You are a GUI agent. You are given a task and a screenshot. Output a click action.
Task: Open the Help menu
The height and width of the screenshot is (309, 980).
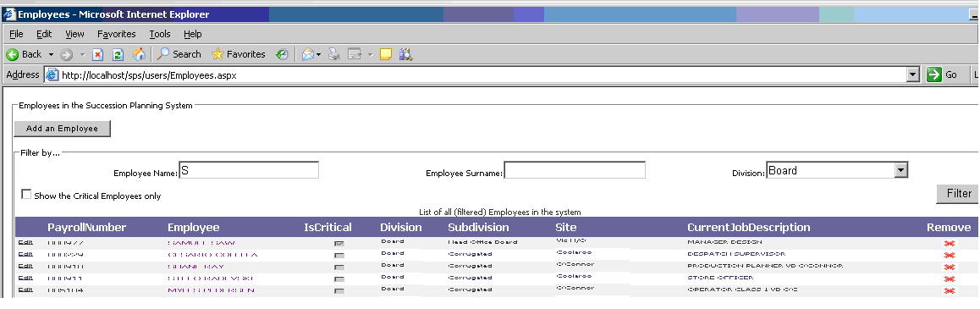192,35
